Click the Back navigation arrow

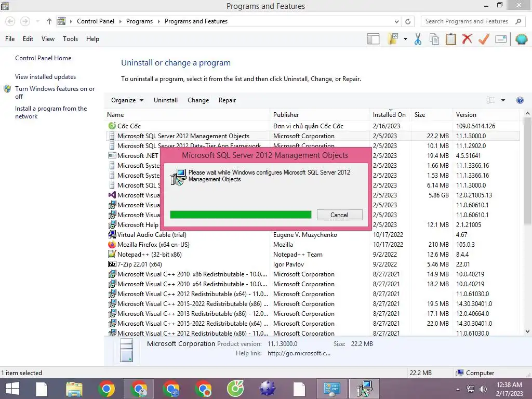[10, 21]
